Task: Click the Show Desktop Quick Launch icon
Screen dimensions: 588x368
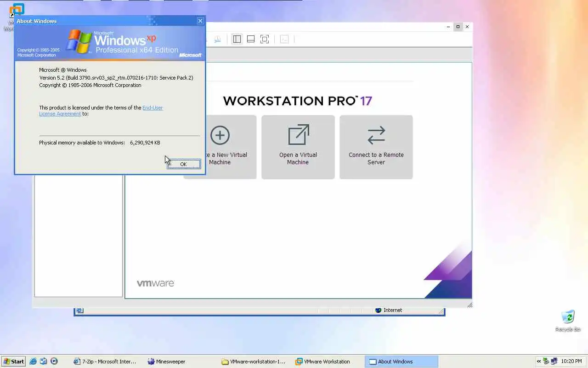Action: (44, 362)
